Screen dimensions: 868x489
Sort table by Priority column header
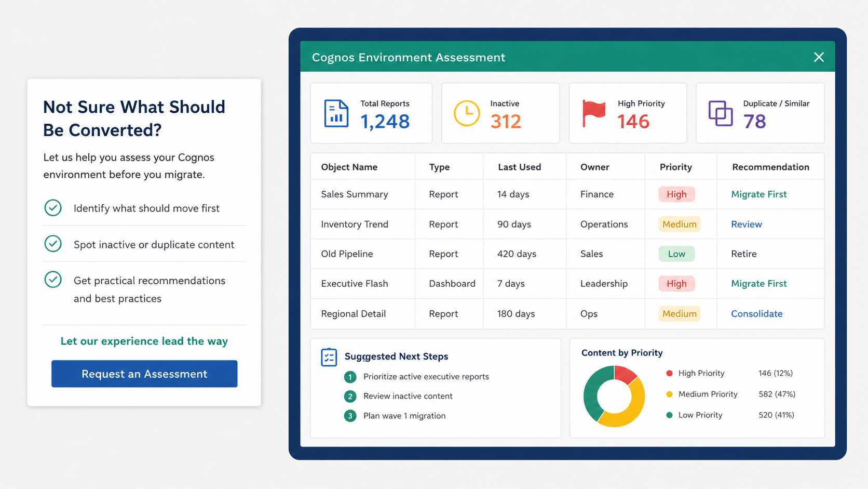[x=675, y=167]
